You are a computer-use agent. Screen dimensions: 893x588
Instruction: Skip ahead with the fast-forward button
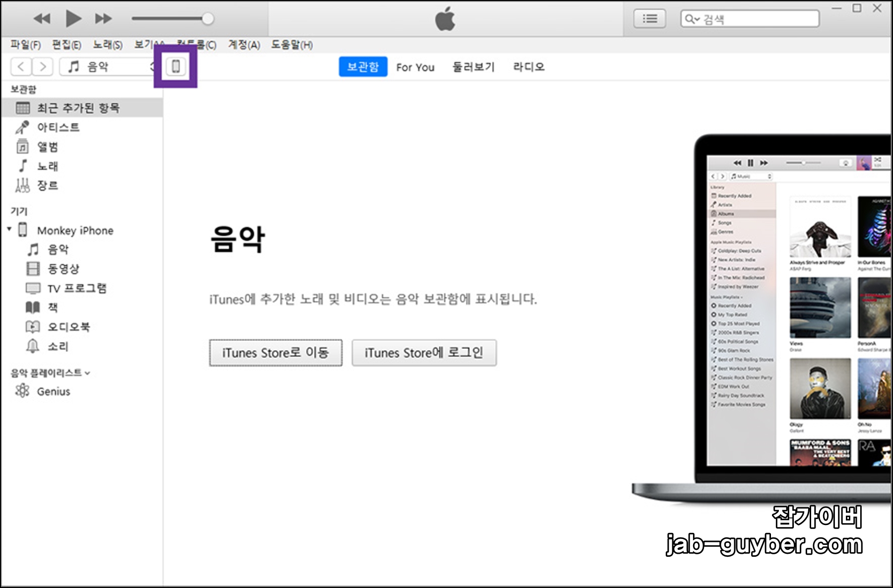tap(103, 19)
